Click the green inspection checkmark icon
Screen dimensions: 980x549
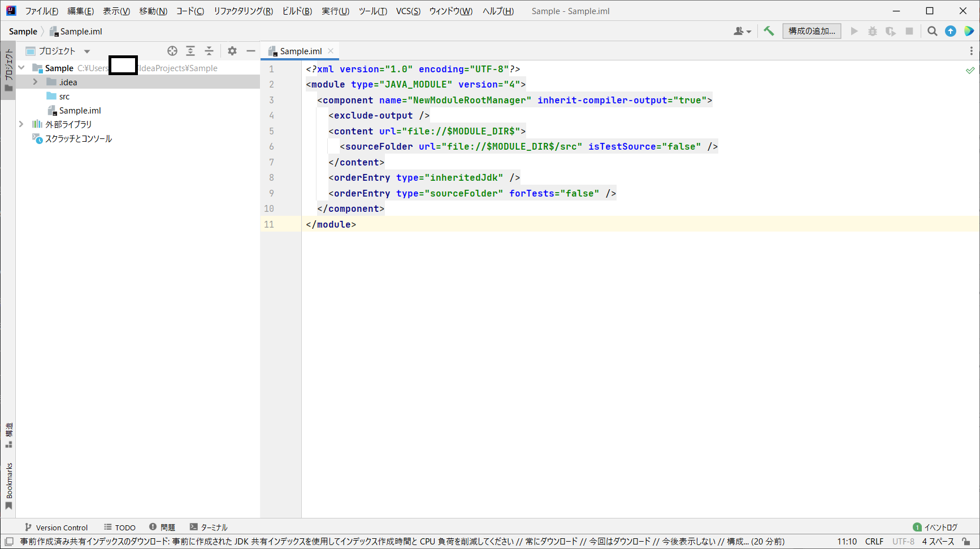point(970,70)
